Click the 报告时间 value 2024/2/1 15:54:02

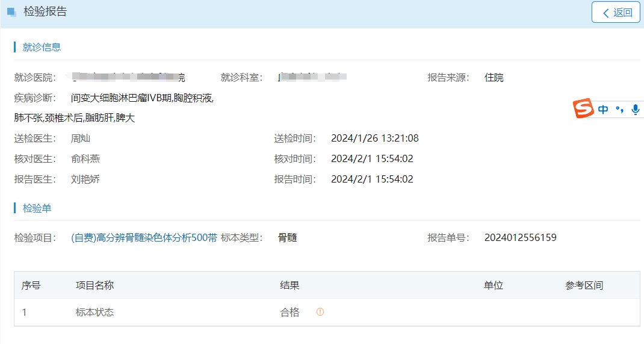pos(372,179)
